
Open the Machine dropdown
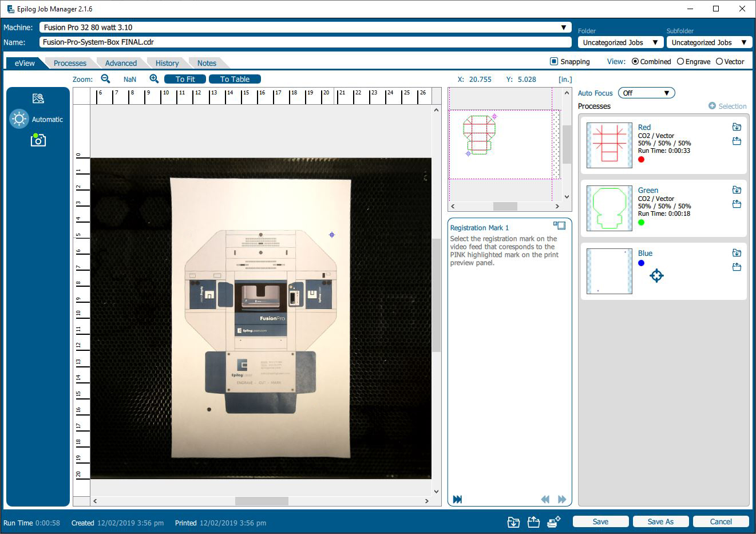306,27
